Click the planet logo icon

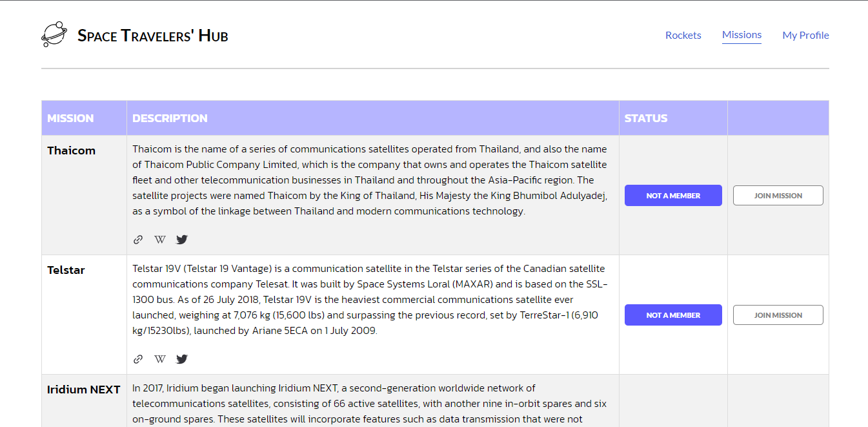pyautogui.click(x=54, y=35)
